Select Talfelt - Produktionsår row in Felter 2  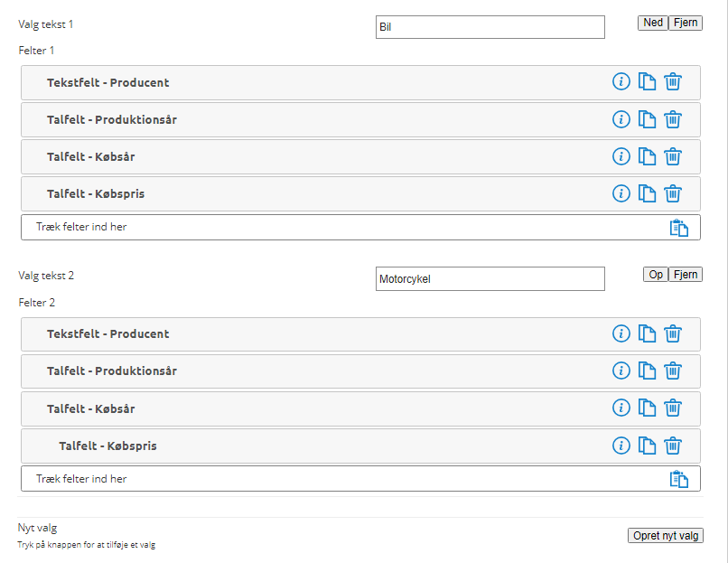pyautogui.click(x=360, y=371)
